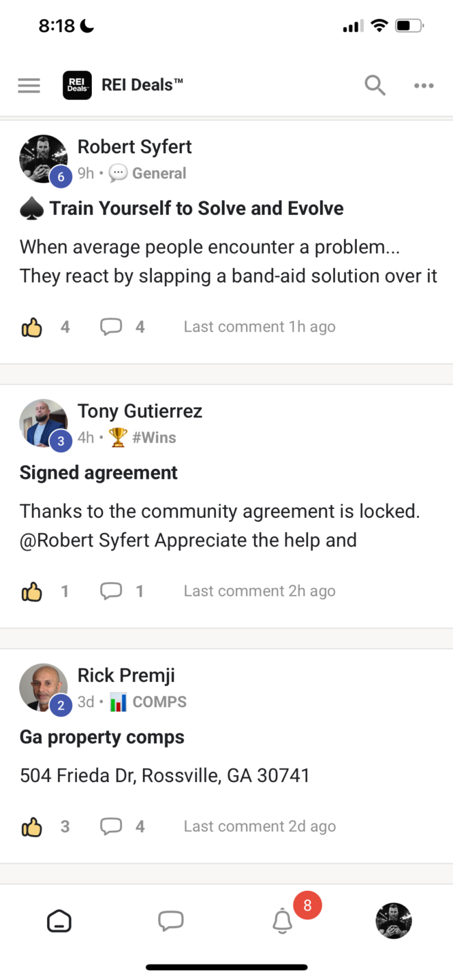Open the hamburger menu
Screen dimensions: 453x980
29,86
